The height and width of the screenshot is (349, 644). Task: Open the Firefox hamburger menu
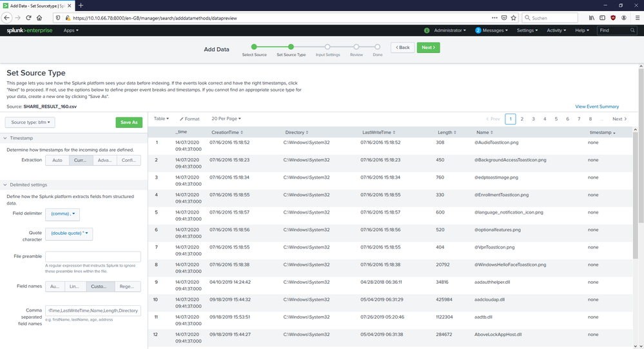[638, 17]
